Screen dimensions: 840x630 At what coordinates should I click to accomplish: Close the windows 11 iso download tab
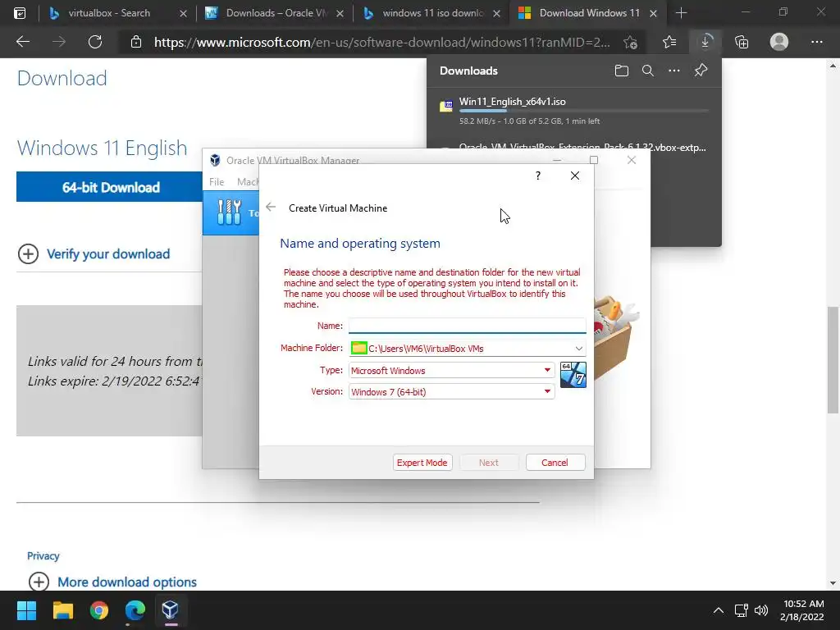[x=496, y=13]
